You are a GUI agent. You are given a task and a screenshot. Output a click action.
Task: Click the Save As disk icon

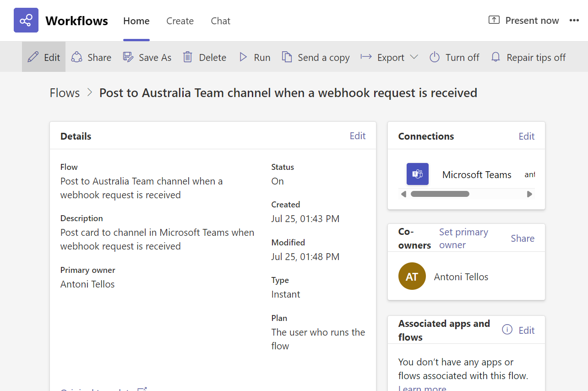pyautogui.click(x=128, y=57)
